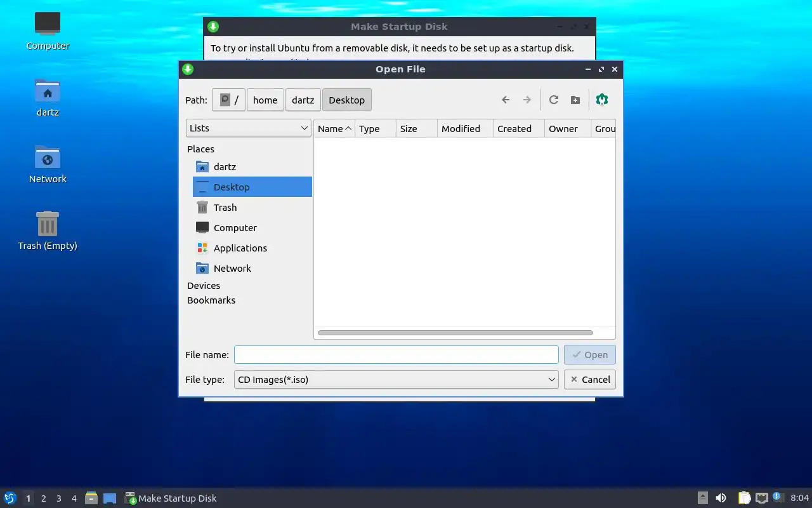The image size is (812, 508).
Task: Focus the File name input field
Action: (x=396, y=354)
